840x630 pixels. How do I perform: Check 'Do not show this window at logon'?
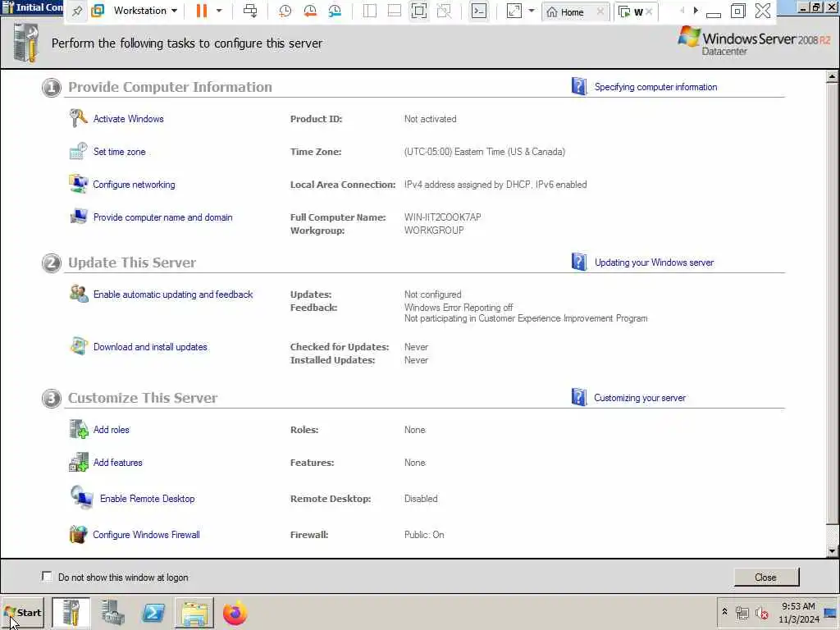pyautogui.click(x=47, y=577)
